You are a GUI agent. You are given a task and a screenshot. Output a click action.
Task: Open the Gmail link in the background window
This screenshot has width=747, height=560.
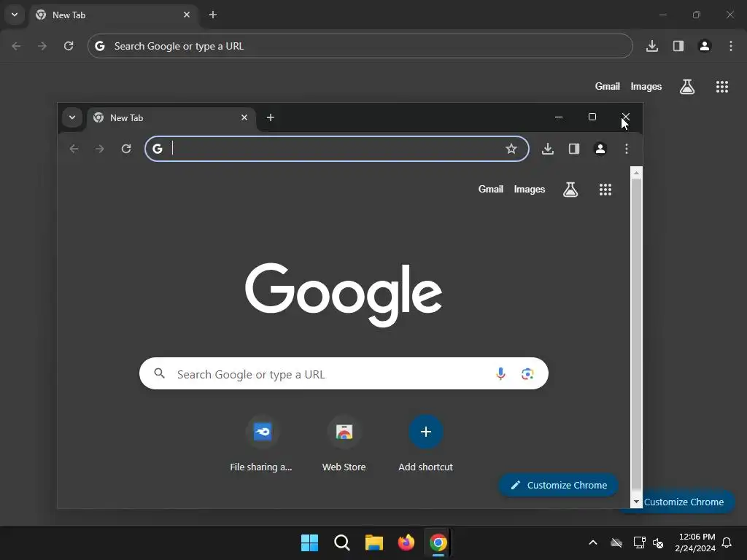coord(608,86)
